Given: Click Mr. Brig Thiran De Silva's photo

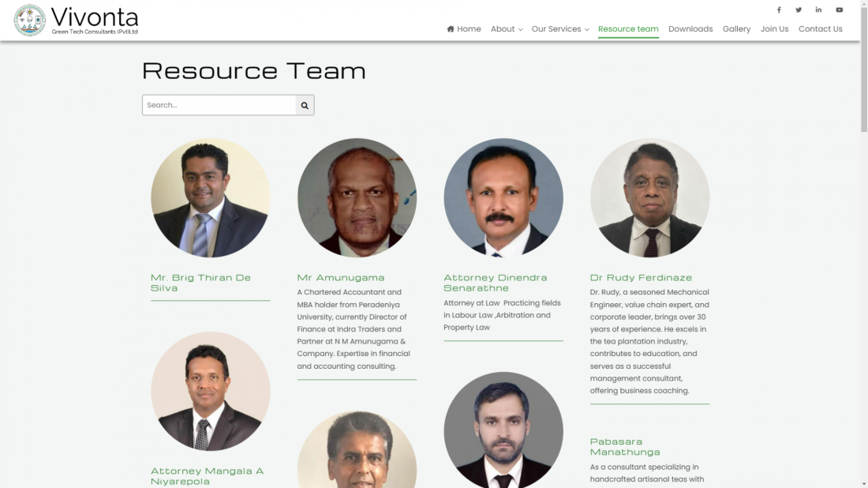Looking at the screenshot, I should pyautogui.click(x=211, y=197).
